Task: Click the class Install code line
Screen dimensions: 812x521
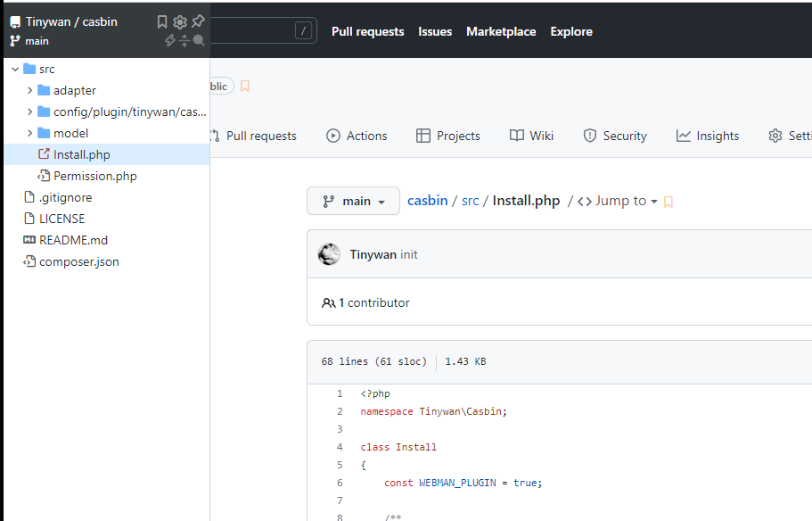Action: coord(398,447)
